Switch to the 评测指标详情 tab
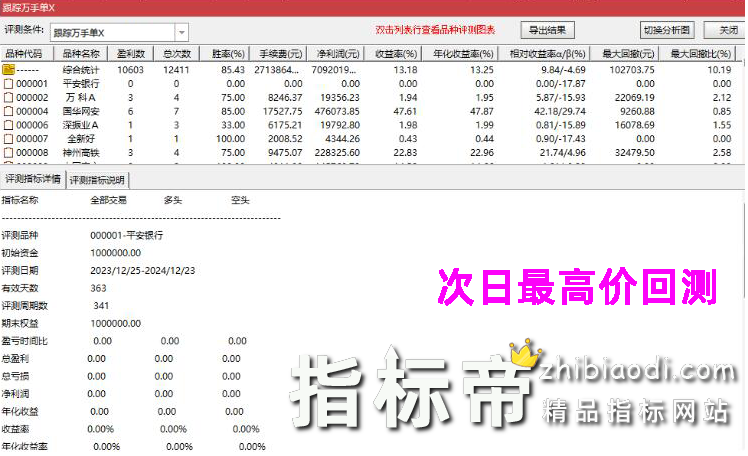Screen dimensions: 748x456 point(33,179)
